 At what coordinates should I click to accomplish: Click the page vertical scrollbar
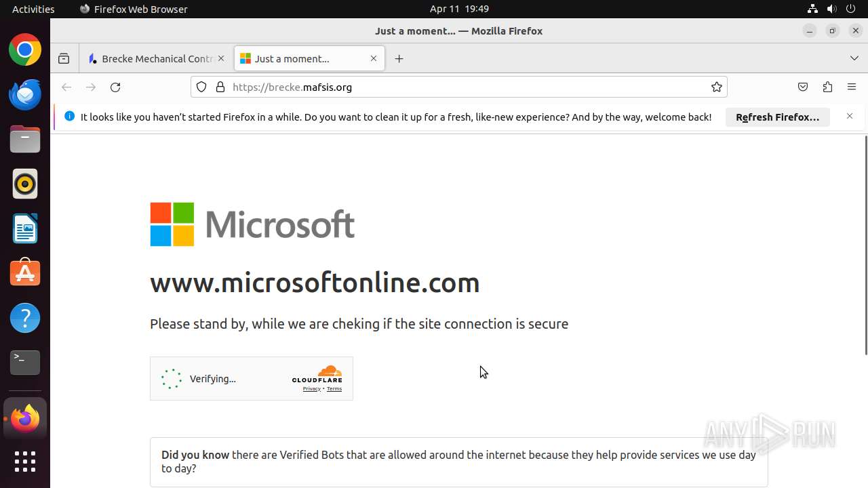(865, 245)
